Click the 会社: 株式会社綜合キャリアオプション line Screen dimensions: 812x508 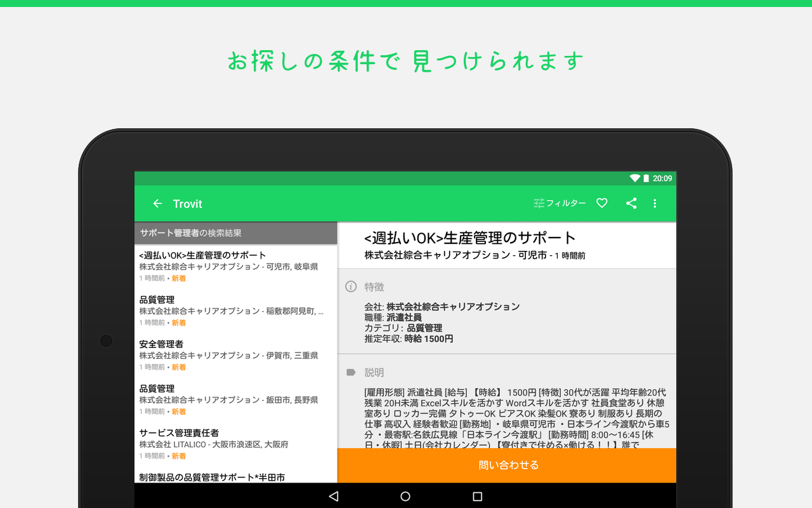[442, 307]
